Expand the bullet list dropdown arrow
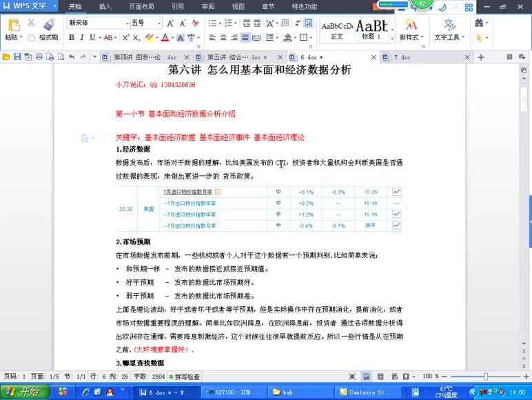The width and height of the screenshot is (532, 400). tap(220, 23)
